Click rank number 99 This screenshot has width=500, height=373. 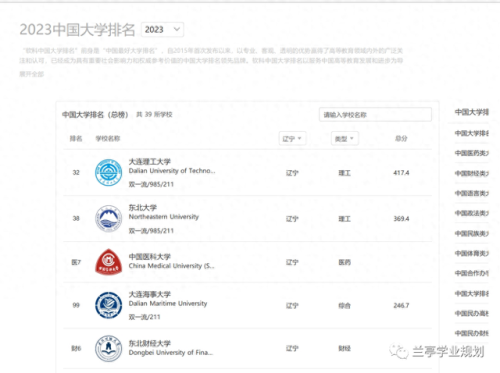(76, 305)
